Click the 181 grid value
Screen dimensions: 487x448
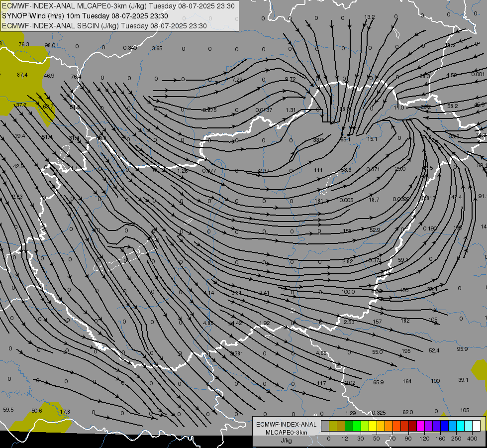(x=319, y=201)
